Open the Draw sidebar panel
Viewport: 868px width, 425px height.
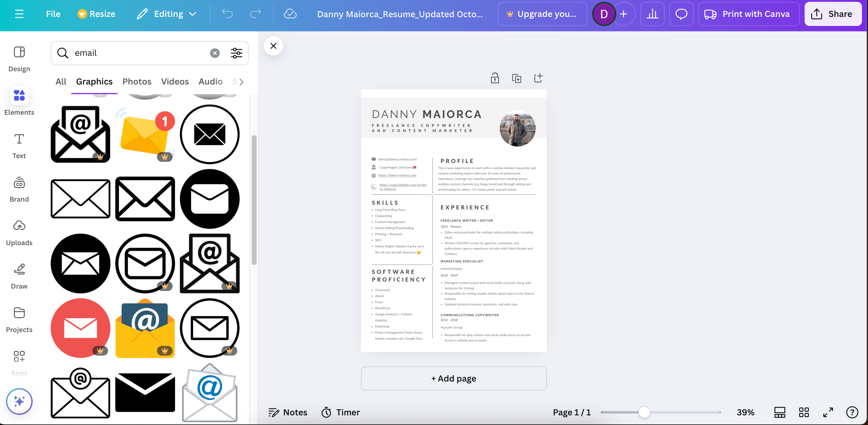click(19, 276)
